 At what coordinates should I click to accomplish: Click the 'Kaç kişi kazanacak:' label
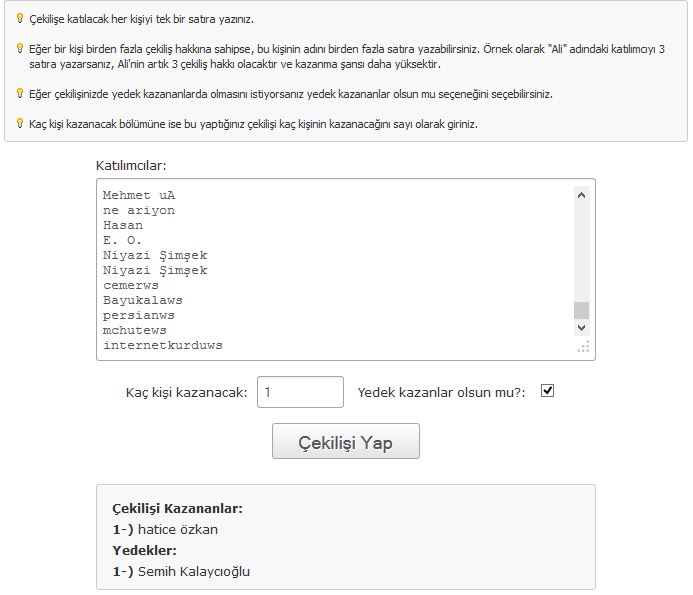(187, 393)
